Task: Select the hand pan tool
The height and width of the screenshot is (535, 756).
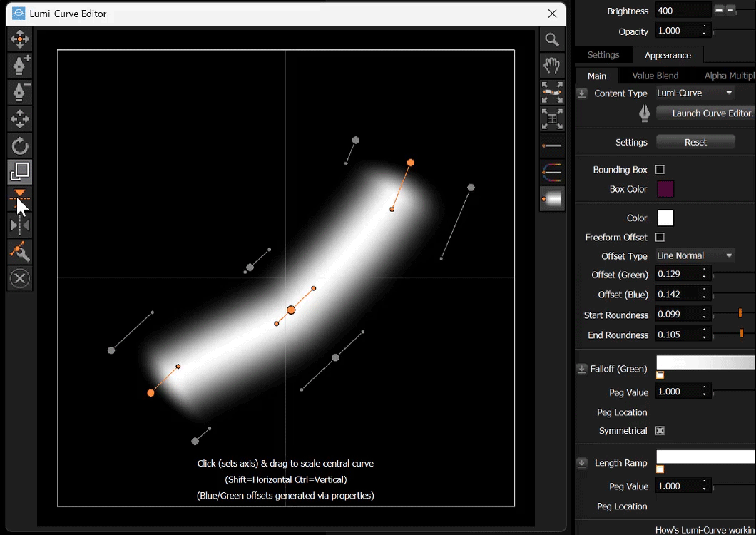Action: tap(552, 66)
